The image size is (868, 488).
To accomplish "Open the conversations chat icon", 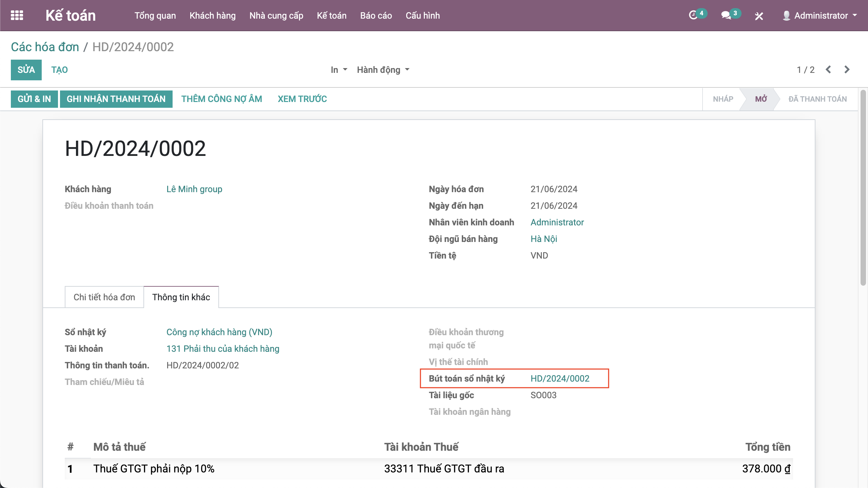I will 726,15.
